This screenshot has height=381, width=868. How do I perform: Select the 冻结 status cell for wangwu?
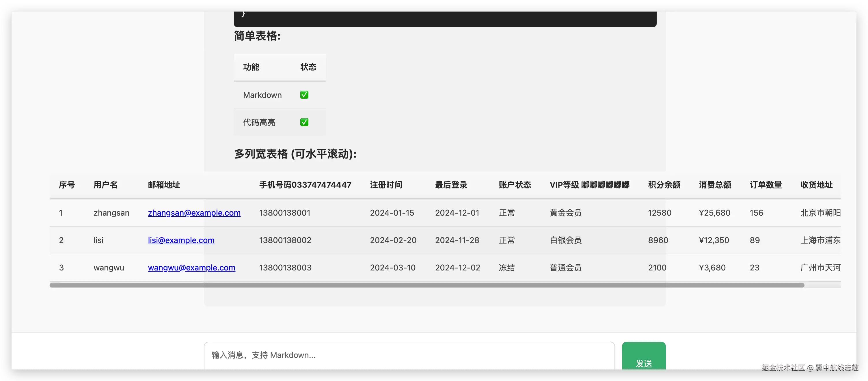click(507, 268)
